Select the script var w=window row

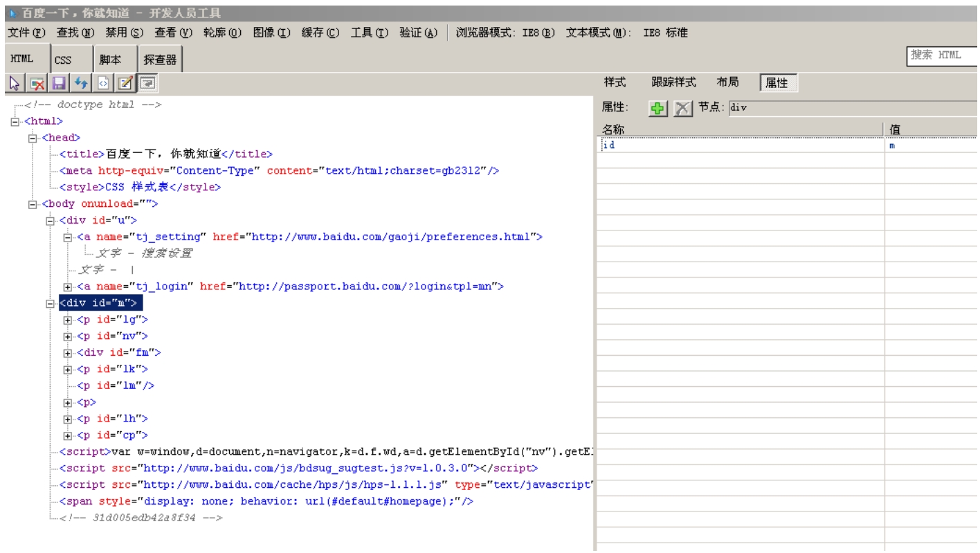pos(327,452)
